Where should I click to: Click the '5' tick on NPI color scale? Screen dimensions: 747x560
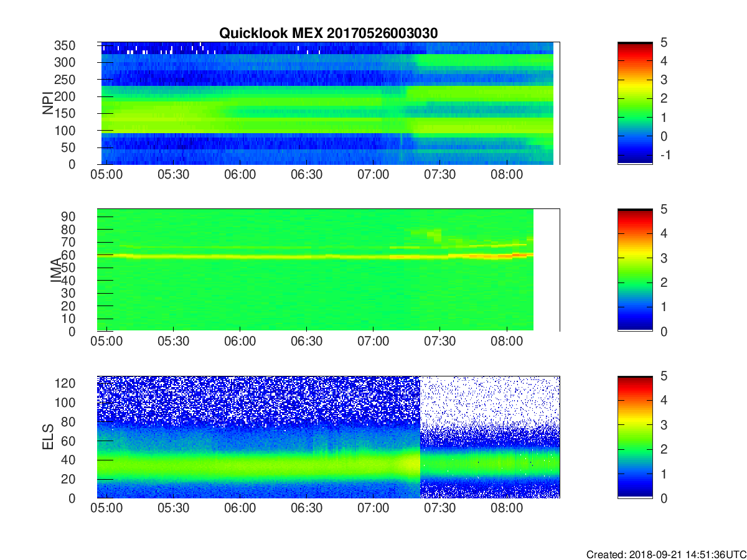(x=664, y=42)
